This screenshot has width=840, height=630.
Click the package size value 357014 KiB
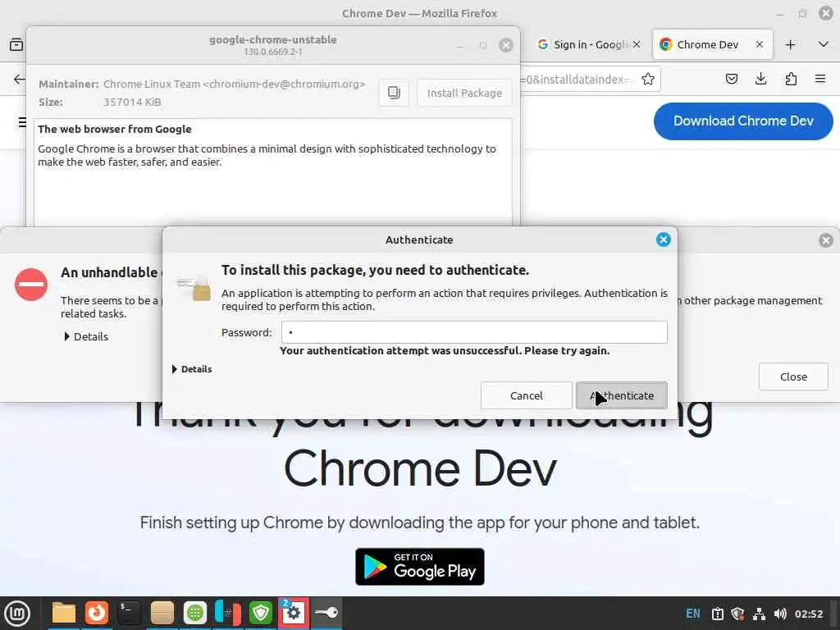coord(132,102)
